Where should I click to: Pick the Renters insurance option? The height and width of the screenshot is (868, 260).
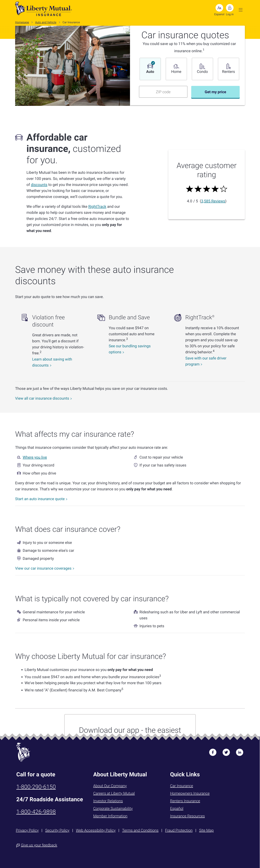point(228,69)
